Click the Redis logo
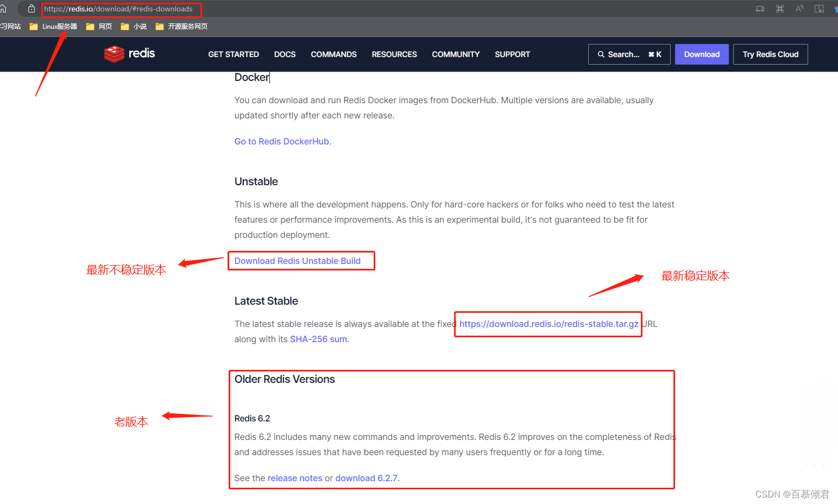 pyautogui.click(x=129, y=54)
